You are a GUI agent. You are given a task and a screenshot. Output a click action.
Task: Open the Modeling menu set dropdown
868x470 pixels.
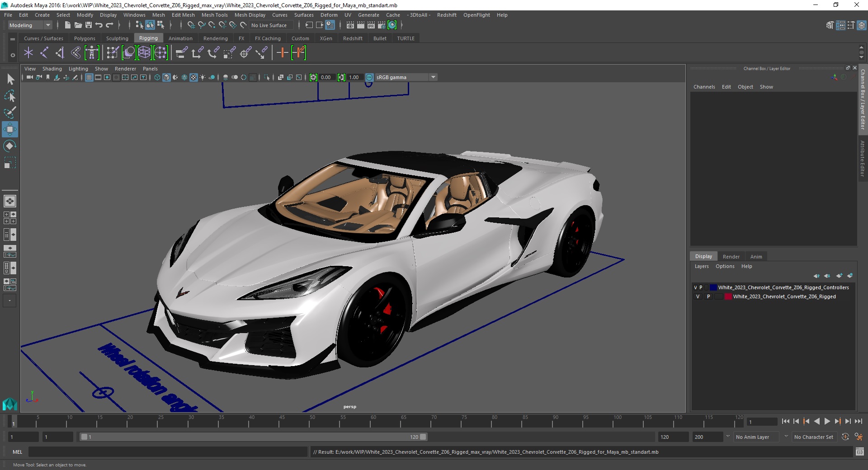click(30, 25)
